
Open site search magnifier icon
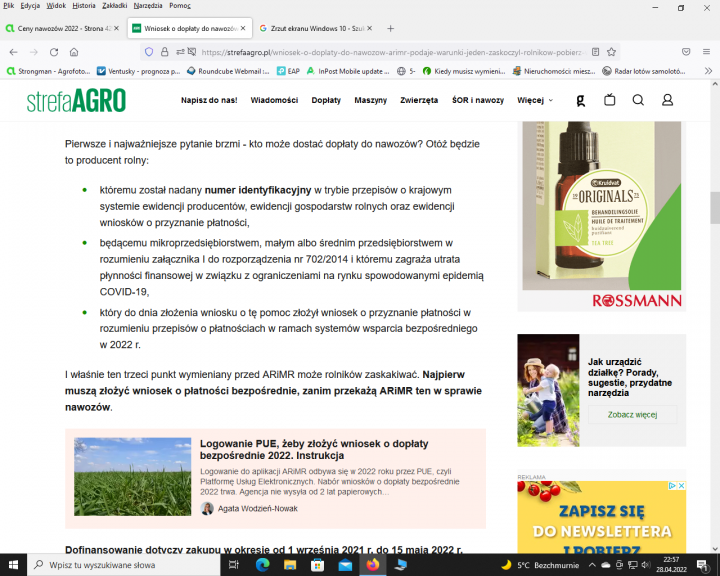pyautogui.click(x=638, y=100)
